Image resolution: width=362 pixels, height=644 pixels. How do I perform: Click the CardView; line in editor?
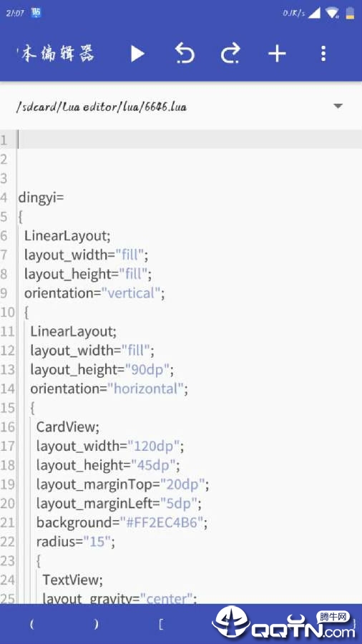pos(68,427)
